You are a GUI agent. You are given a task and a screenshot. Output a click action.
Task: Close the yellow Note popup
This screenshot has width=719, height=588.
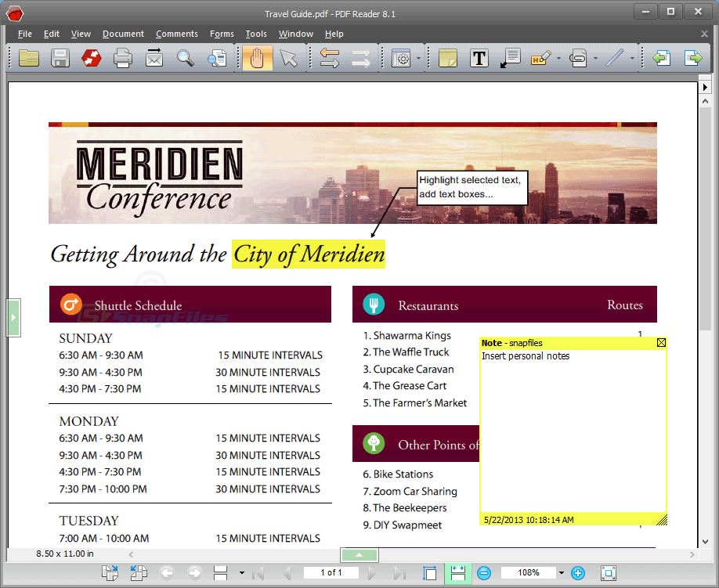pos(661,343)
